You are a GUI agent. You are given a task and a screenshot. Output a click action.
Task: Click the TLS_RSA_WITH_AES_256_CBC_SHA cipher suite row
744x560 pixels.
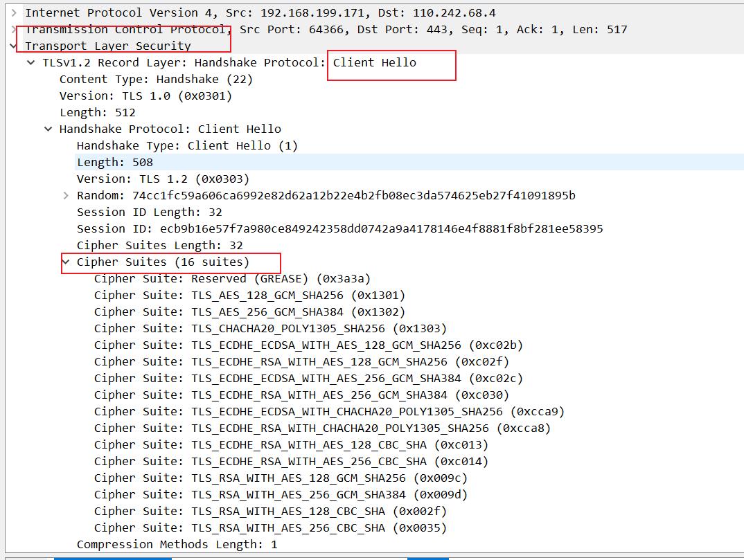(270, 527)
